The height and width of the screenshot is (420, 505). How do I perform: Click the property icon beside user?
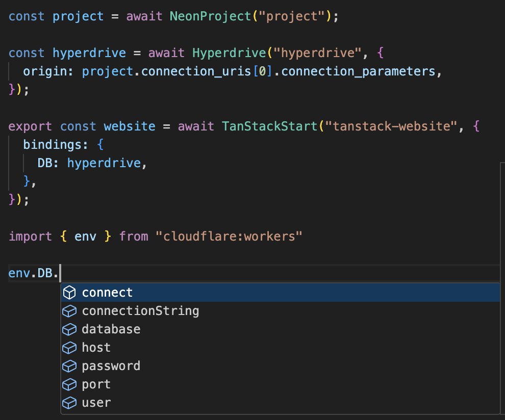(x=69, y=403)
